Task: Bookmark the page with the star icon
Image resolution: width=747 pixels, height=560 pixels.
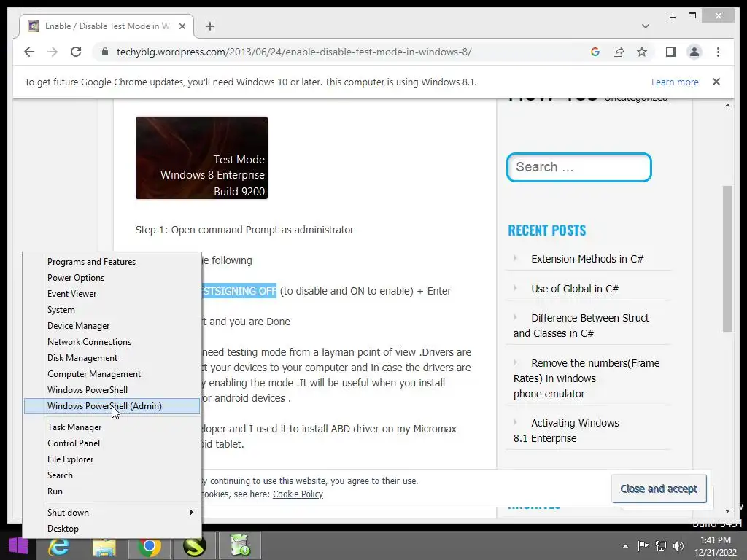Action: point(642,52)
